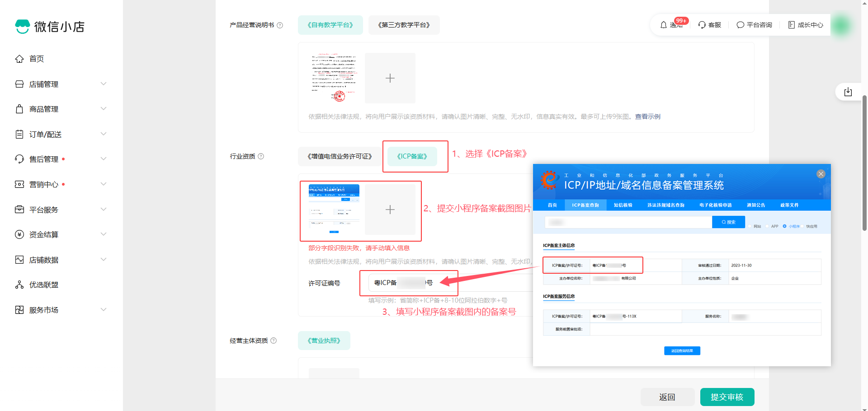Screen dimensions: 868x411
Task: Click the gear logo in ICP popup
Action: tap(549, 180)
